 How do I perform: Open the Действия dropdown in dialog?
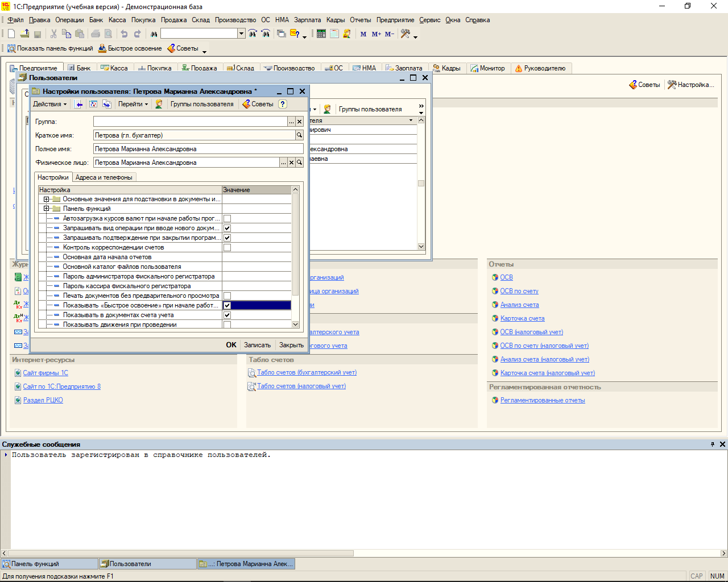(49, 104)
